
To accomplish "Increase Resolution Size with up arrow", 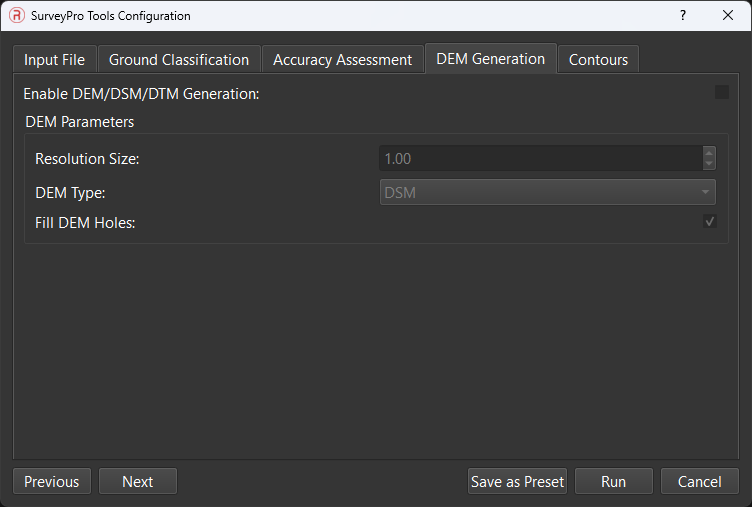I will click(x=709, y=153).
